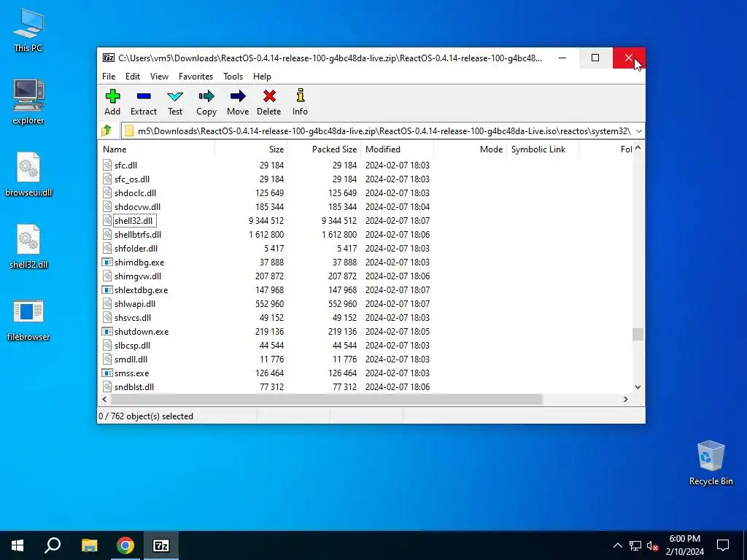This screenshot has height=560, width=747.
Task: Open the Tools menu
Action: [233, 76]
